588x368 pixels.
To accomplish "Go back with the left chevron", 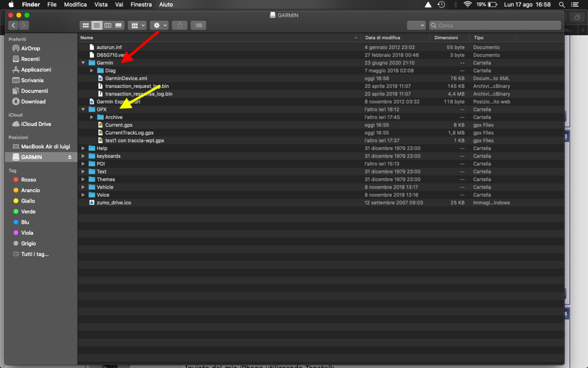I will click(x=13, y=25).
